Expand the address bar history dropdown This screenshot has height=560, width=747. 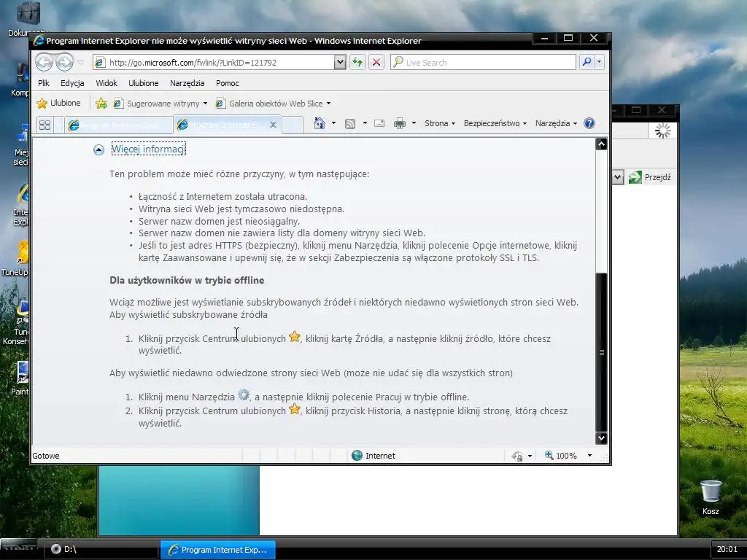[x=340, y=63]
